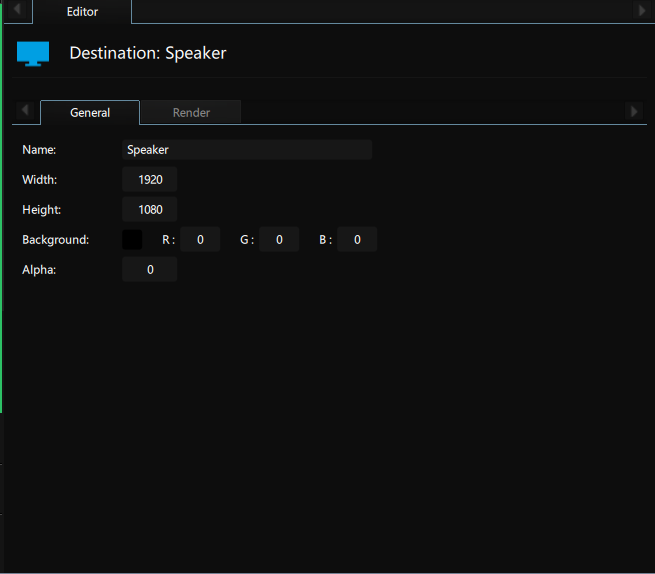The width and height of the screenshot is (655, 574).
Task: Click the 'Width:' label
Action: click(x=39, y=180)
